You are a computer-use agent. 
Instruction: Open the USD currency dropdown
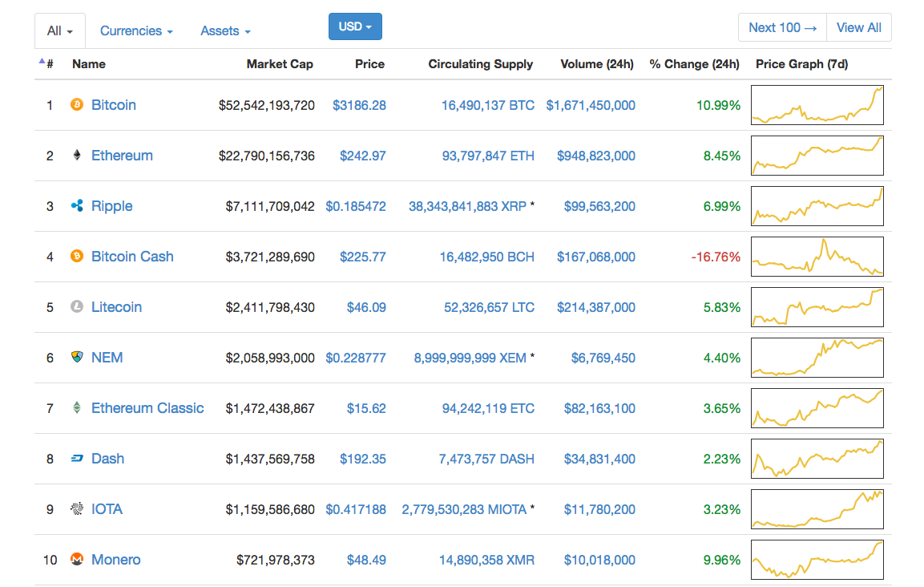pyautogui.click(x=355, y=26)
